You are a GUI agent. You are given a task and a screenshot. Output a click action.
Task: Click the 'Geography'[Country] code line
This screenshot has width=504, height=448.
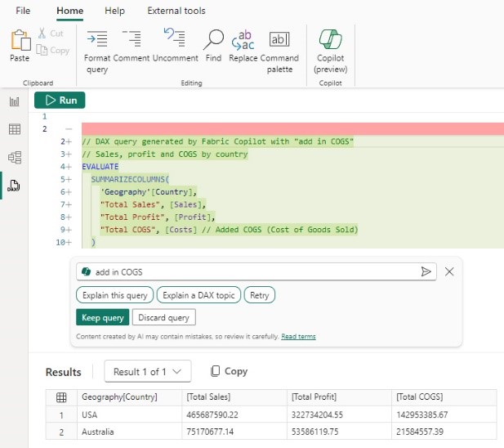coord(149,191)
